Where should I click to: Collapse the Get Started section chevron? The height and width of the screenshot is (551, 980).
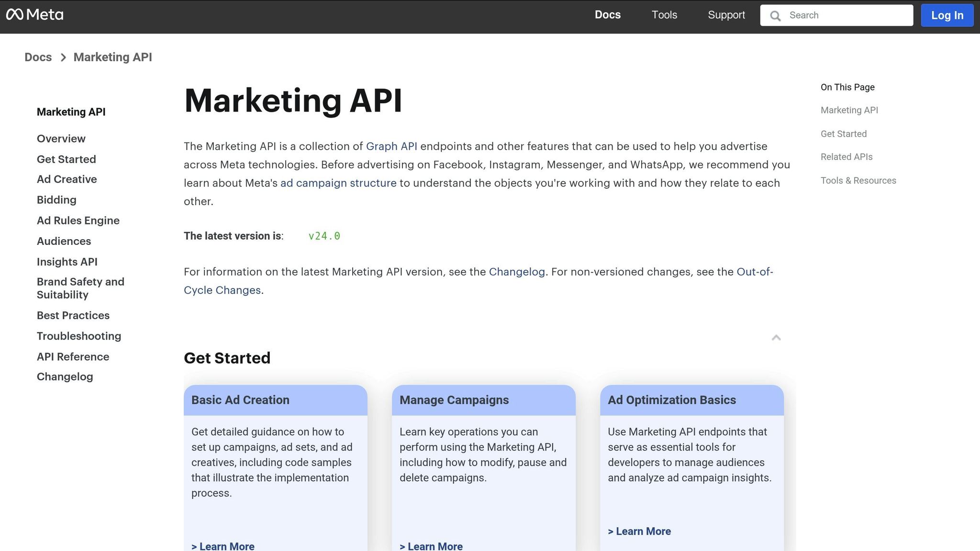point(776,338)
